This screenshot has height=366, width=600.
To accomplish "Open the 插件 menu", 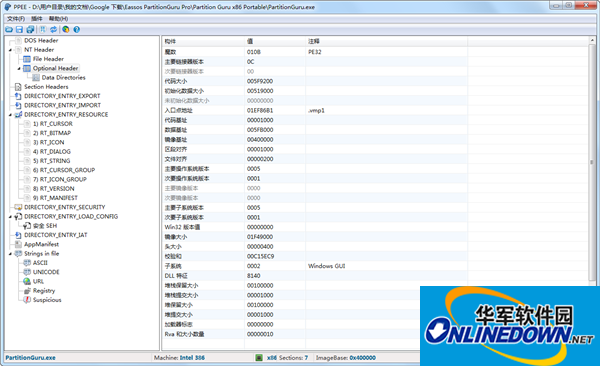I will 37,19.
